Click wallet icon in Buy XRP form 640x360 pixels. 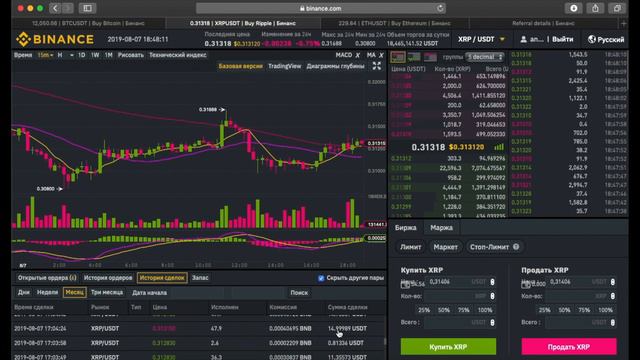[405, 284]
